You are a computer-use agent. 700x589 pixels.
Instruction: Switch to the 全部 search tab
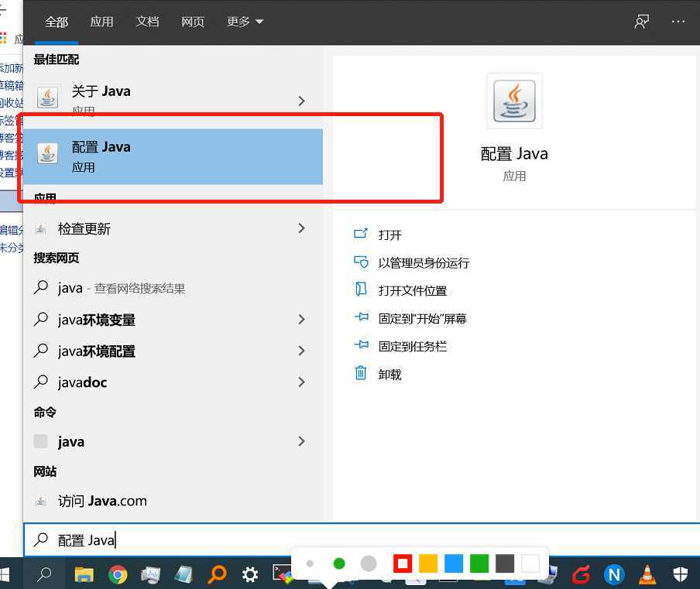coord(57,22)
